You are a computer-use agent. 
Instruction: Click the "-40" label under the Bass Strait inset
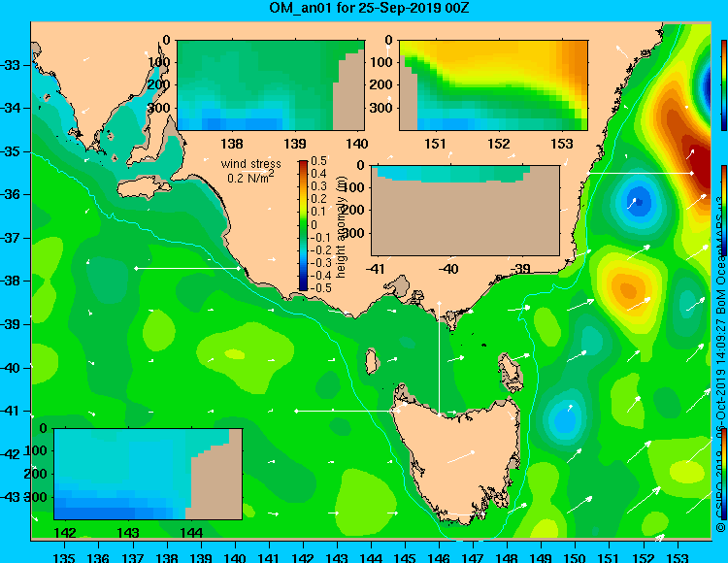pos(448,269)
